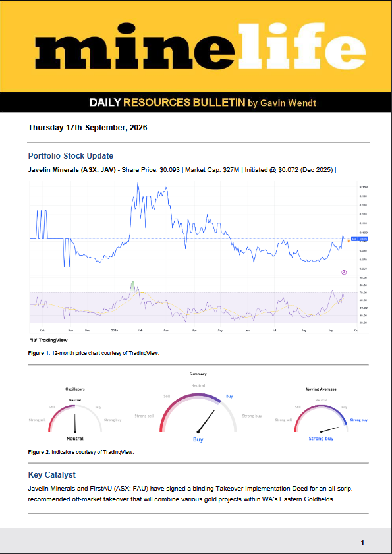The width and height of the screenshot is (392, 554).
Task: Click the Sell label on the Oscillators gauge
Action: 52,407
